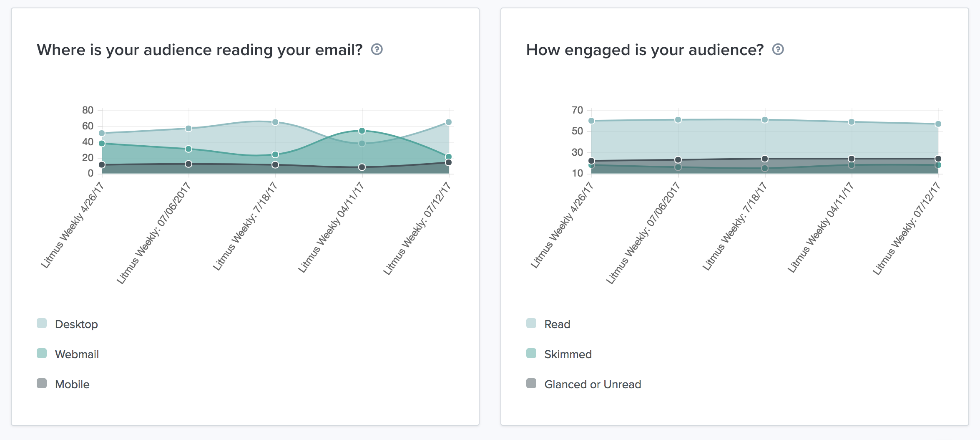
Task: Toggle Skimmed series in legend
Action: point(568,354)
